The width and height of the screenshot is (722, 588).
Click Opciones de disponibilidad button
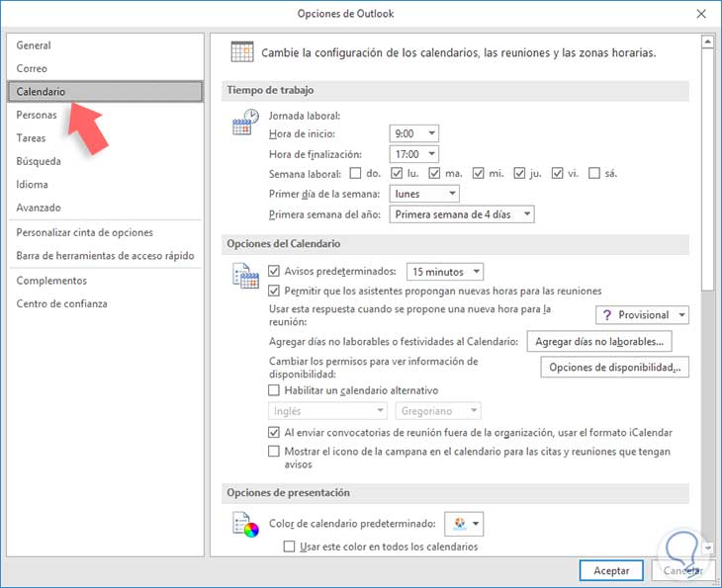pyautogui.click(x=615, y=368)
